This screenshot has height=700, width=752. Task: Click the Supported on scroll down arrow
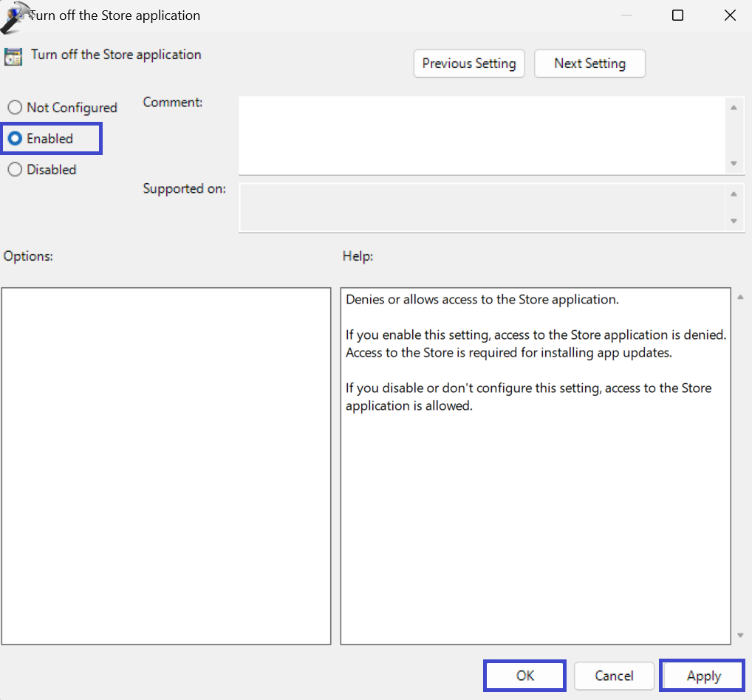click(x=734, y=221)
